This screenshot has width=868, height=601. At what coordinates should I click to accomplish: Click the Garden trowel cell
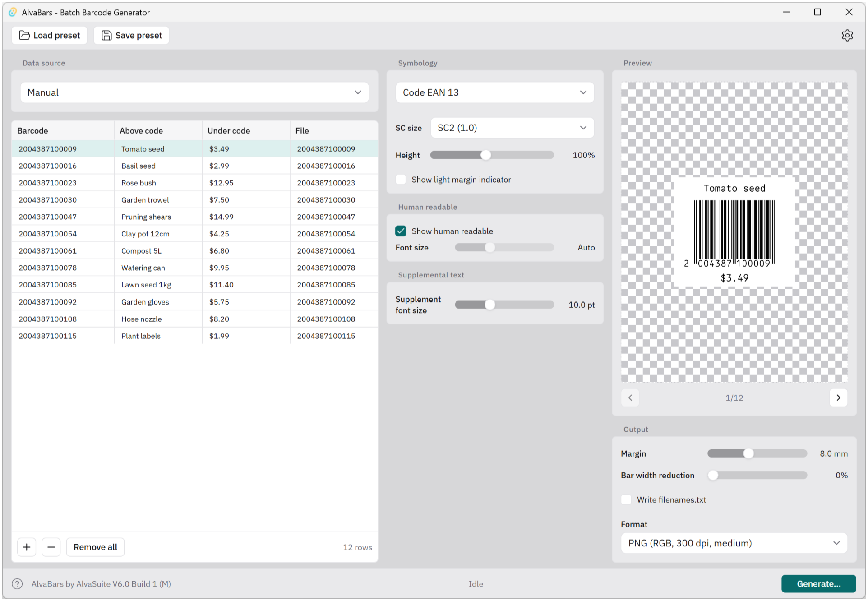[x=158, y=200]
